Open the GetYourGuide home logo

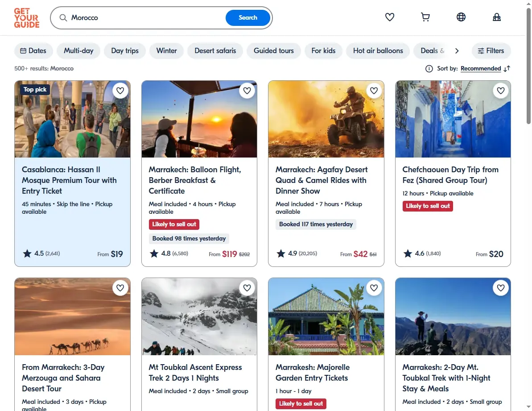click(x=27, y=18)
